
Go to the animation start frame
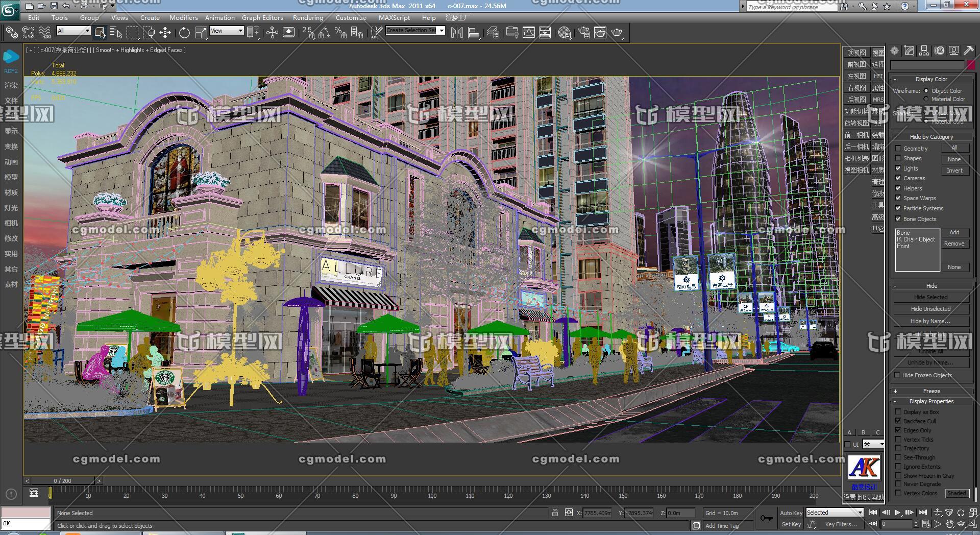click(x=873, y=513)
